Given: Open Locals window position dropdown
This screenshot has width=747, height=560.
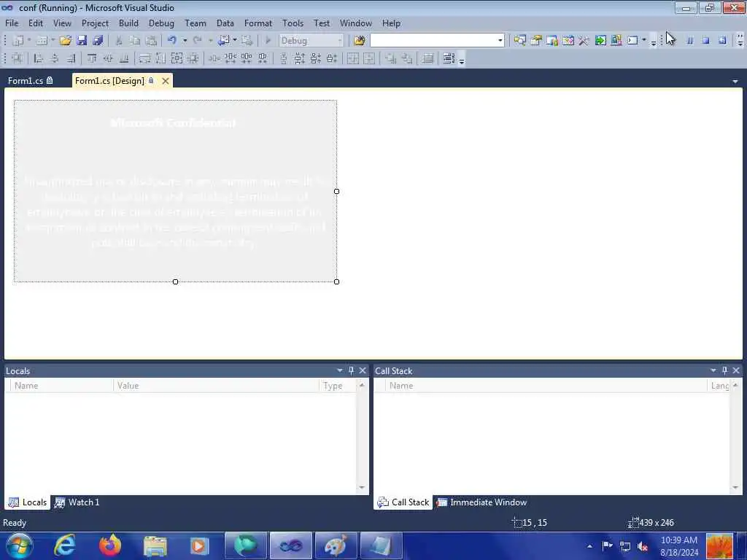Looking at the screenshot, I should tap(340, 370).
